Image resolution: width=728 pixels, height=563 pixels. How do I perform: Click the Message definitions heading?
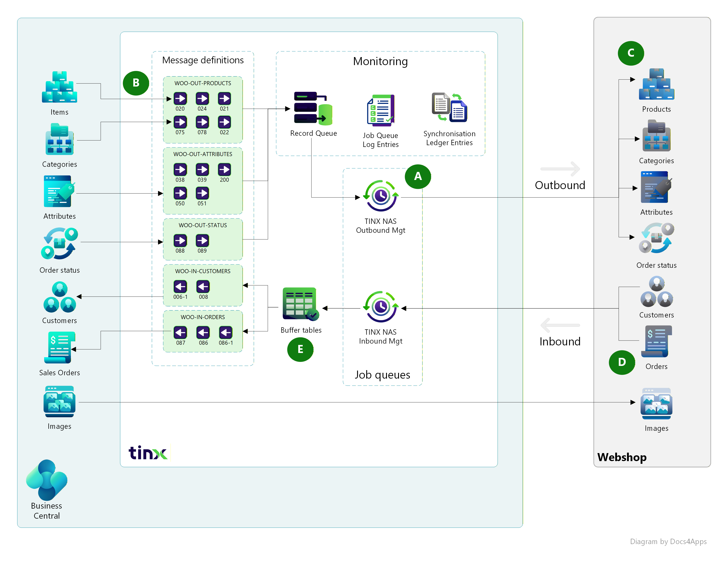click(203, 60)
